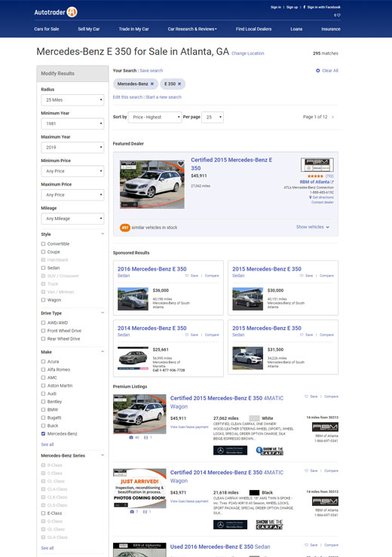Open the Minimum Year dropdown
This screenshot has height=557, width=392.
click(x=72, y=124)
